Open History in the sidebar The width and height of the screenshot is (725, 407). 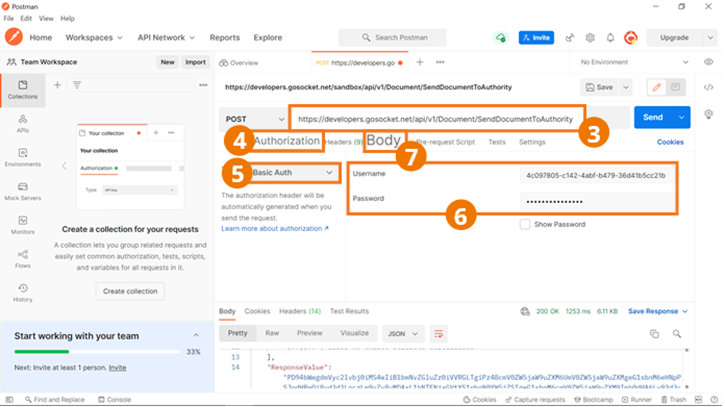coord(22,293)
